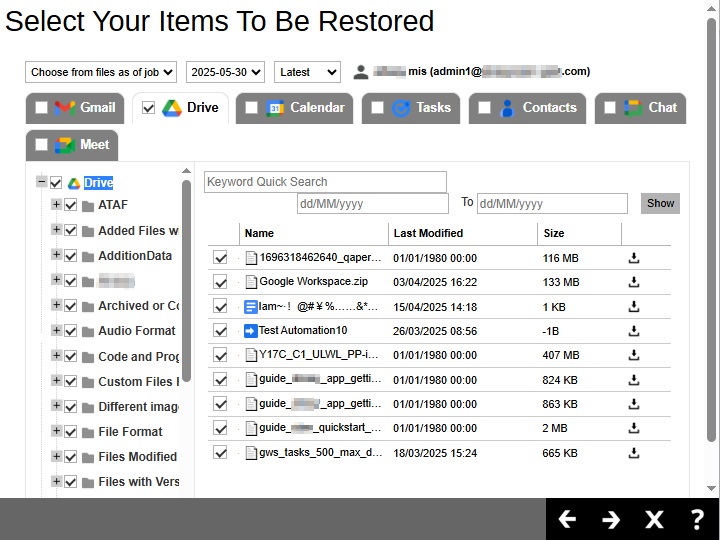Image resolution: width=720 pixels, height=540 pixels.
Task: Uncheck the Google Workspace.zip row checkbox
Action: pyautogui.click(x=220, y=282)
